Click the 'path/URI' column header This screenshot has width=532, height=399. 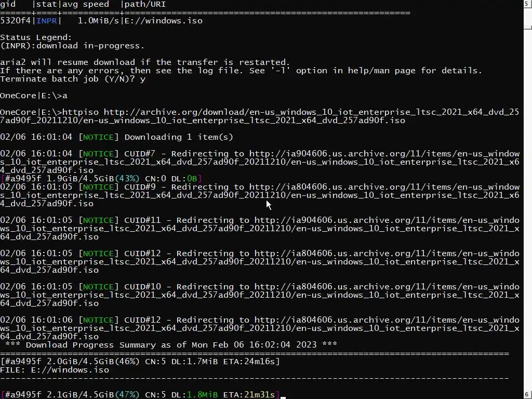tap(145, 4)
